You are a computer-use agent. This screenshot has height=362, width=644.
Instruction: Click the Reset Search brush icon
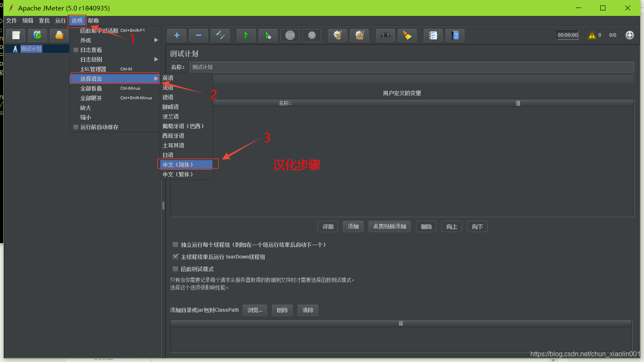407,35
